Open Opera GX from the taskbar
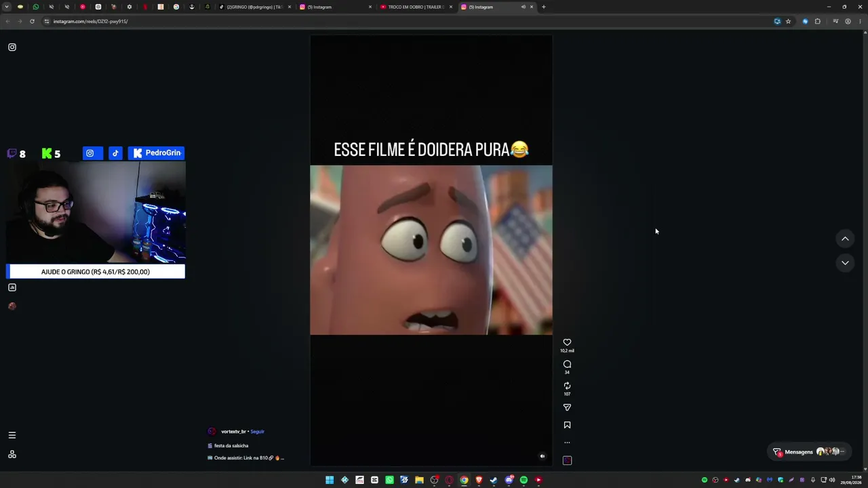 [449, 480]
